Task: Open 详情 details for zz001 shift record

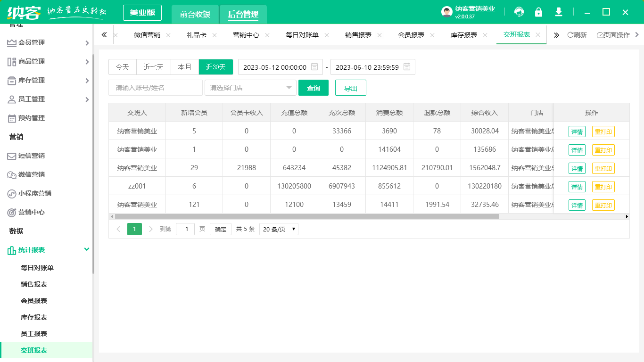Action: click(577, 186)
